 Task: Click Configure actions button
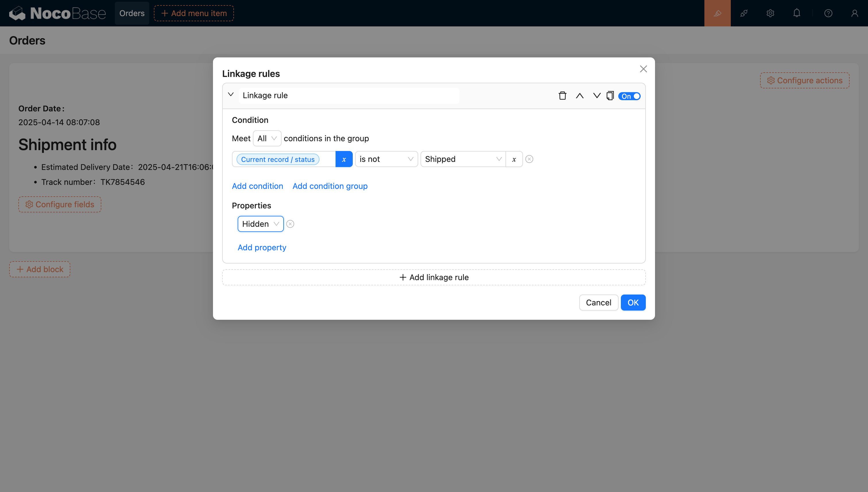pyautogui.click(x=805, y=80)
